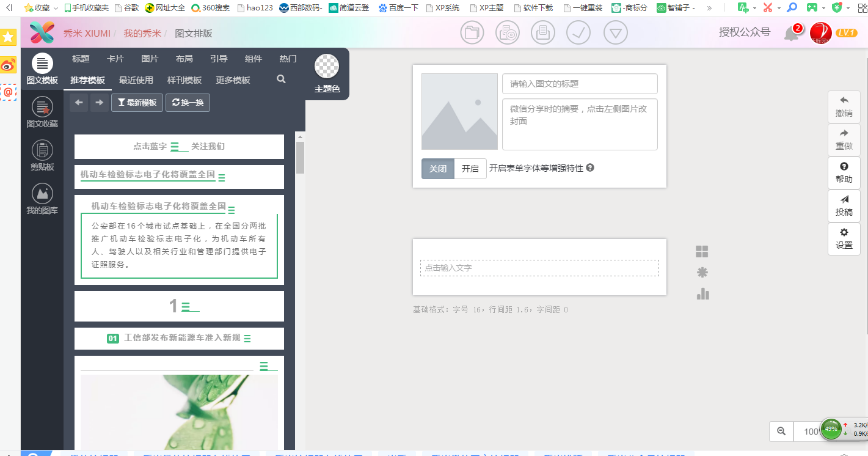
Task: Click the 重做 redo icon
Action: click(844, 139)
